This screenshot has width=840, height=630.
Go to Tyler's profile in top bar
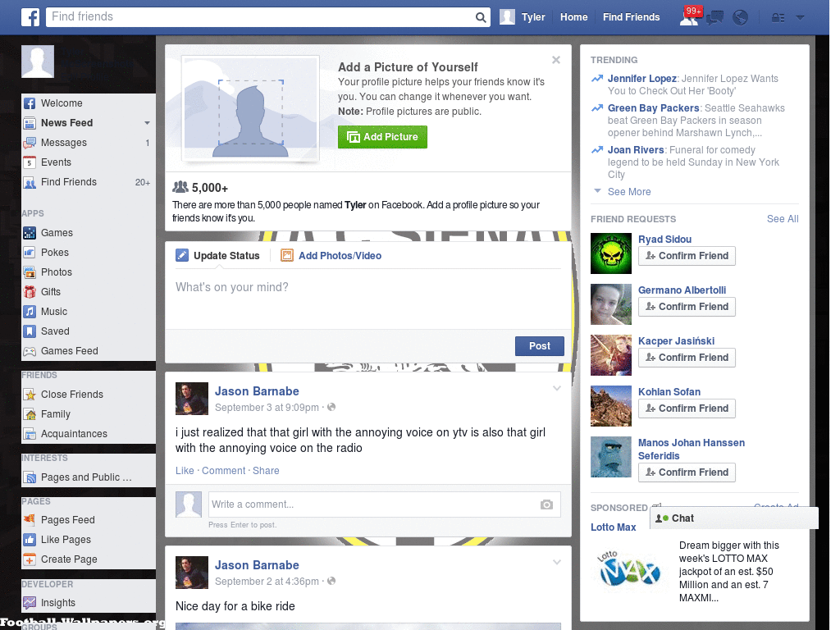click(x=523, y=17)
